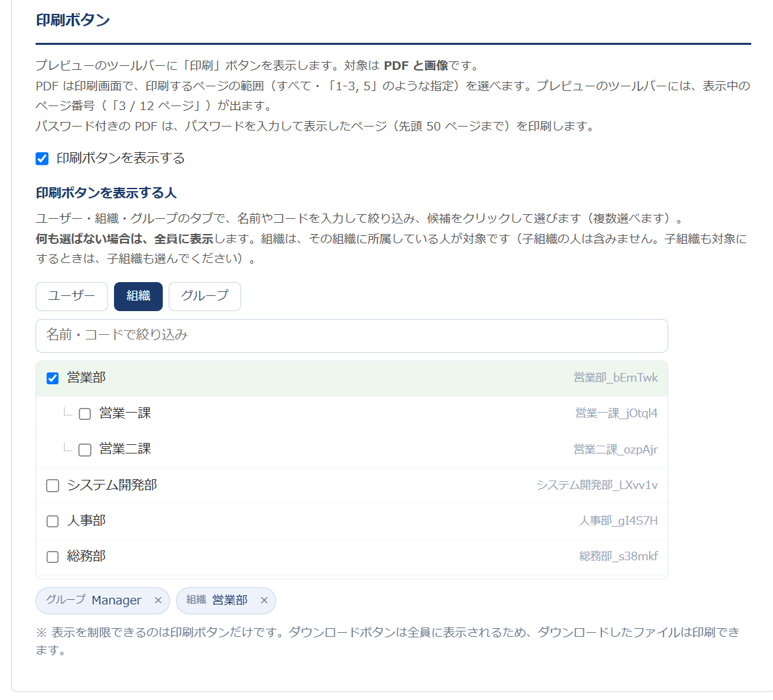
Task: Click the 人事部_gI4S7H code text
Action: [x=618, y=521]
